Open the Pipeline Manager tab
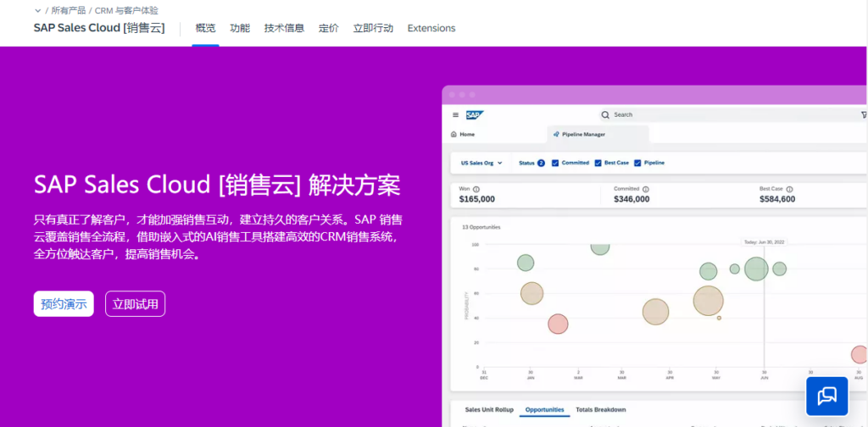The height and width of the screenshot is (427, 868). (598, 135)
